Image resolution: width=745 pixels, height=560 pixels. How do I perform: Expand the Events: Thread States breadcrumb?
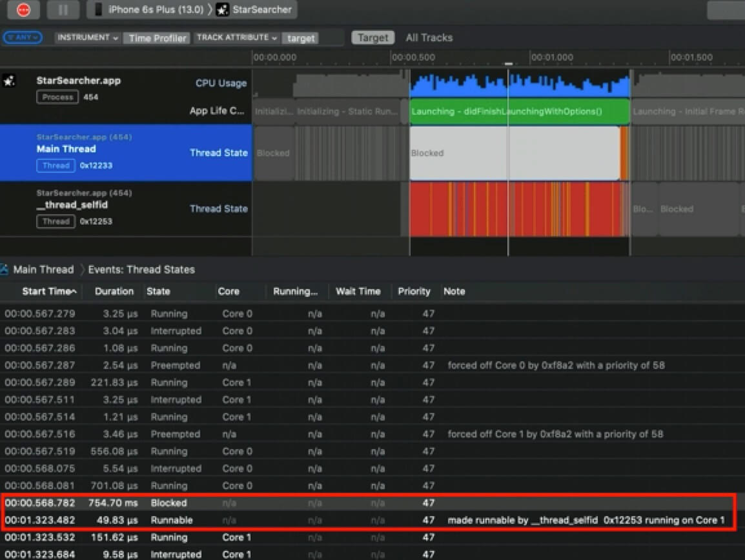point(141,270)
